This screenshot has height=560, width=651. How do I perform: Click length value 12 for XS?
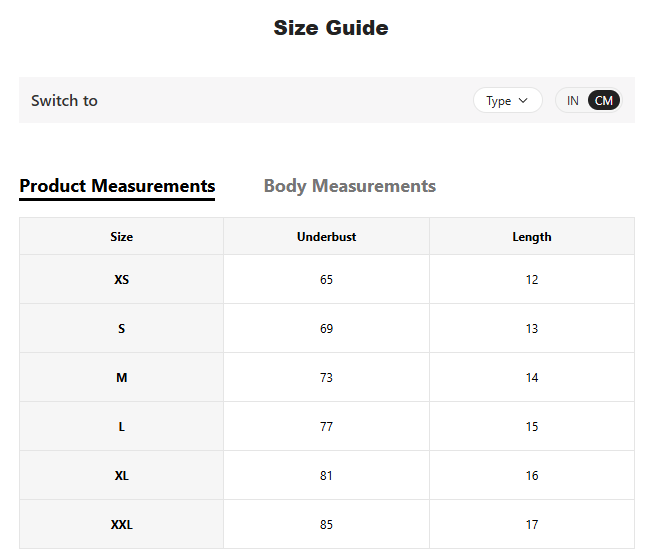[x=532, y=279]
